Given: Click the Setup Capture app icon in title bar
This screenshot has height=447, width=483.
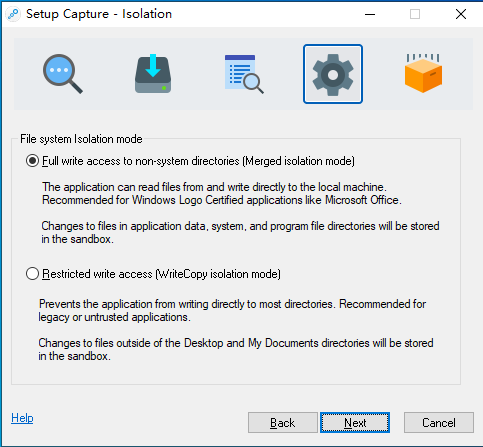Looking at the screenshot, I should [x=13, y=14].
